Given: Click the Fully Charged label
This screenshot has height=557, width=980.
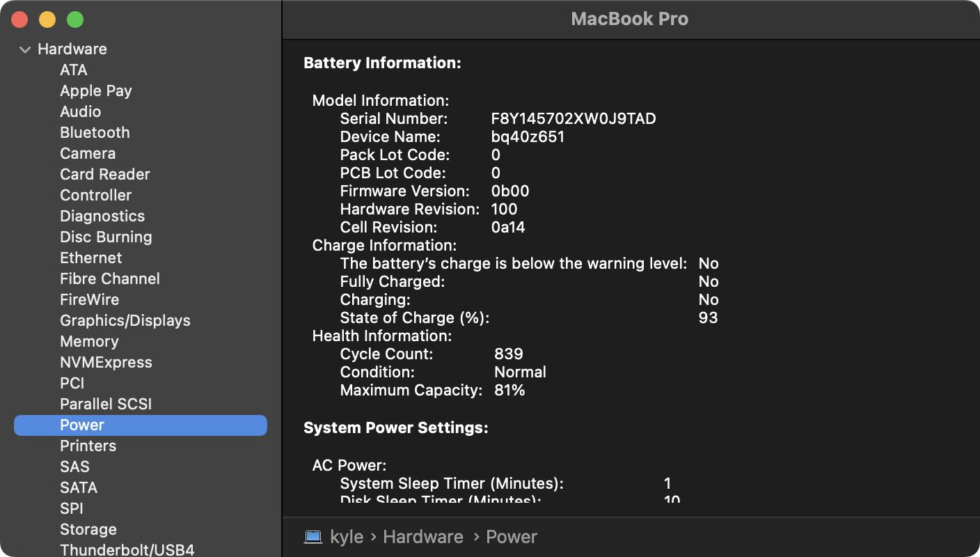Looking at the screenshot, I should click(393, 281).
